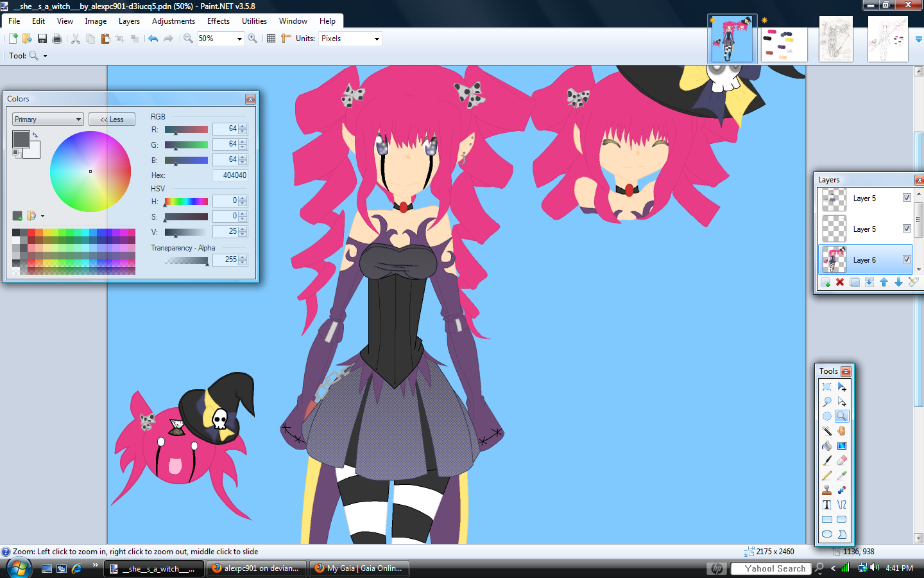The height and width of the screenshot is (578, 924).
Task: Select the Rectangle Select tool
Action: click(x=826, y=387)
